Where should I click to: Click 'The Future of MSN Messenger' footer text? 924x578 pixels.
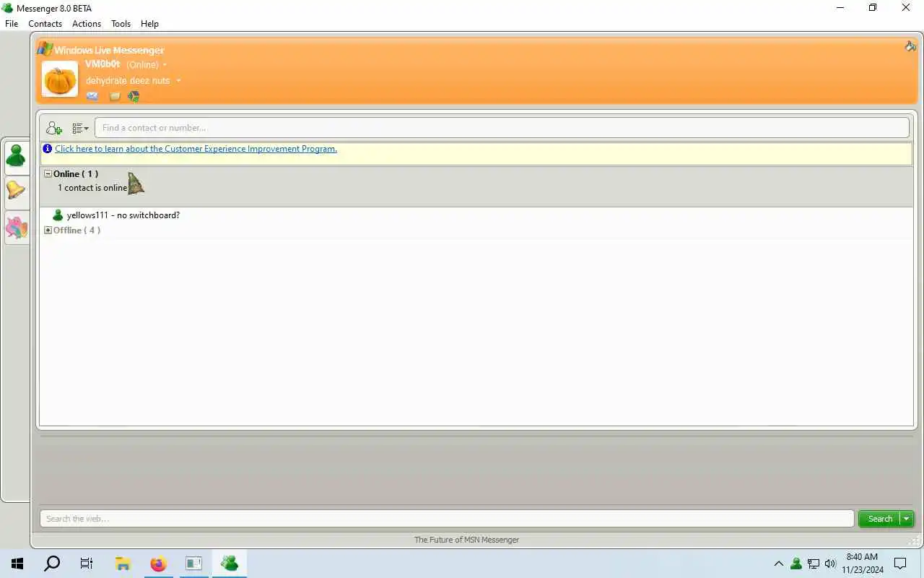coord(466,540)
